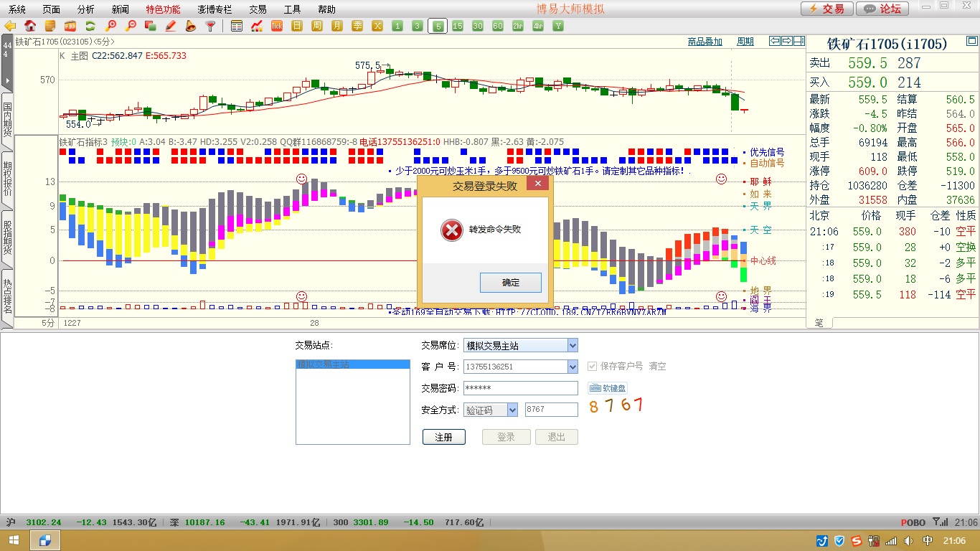Expand the 交易席位 dropdown
Image resolution: width=980 pixels, height=551 pixels.
572,346
